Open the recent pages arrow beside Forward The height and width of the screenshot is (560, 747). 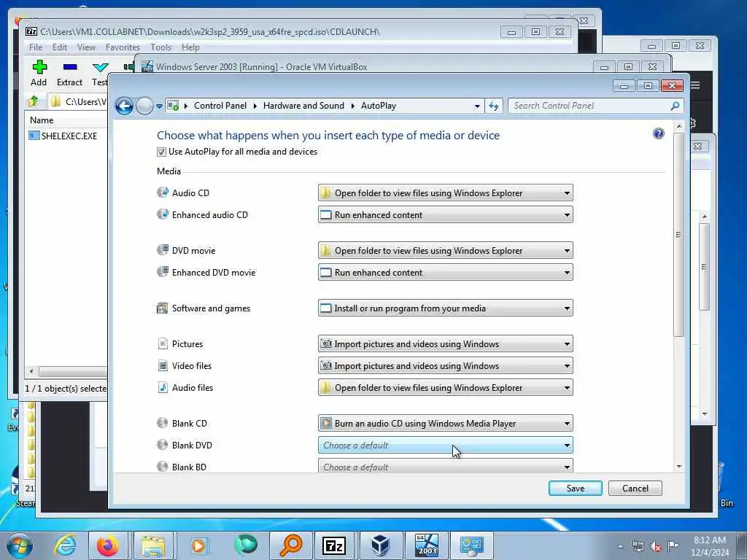point(159,106)
